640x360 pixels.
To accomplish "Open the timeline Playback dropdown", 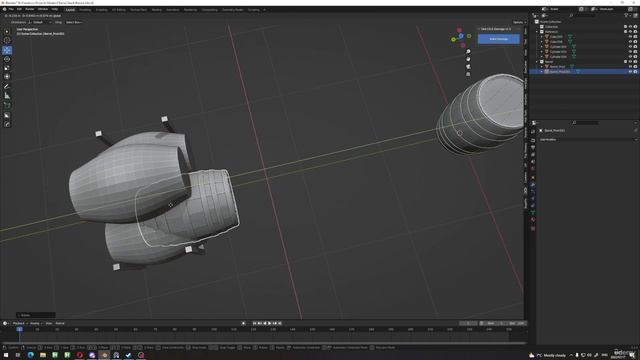I will coord(19,323).
